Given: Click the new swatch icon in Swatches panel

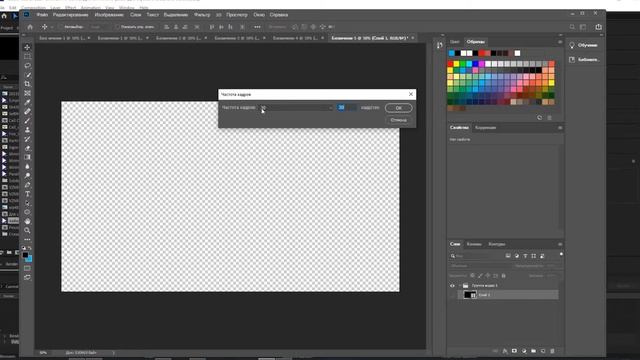Looking at the screenshot, I should point(540,118).
